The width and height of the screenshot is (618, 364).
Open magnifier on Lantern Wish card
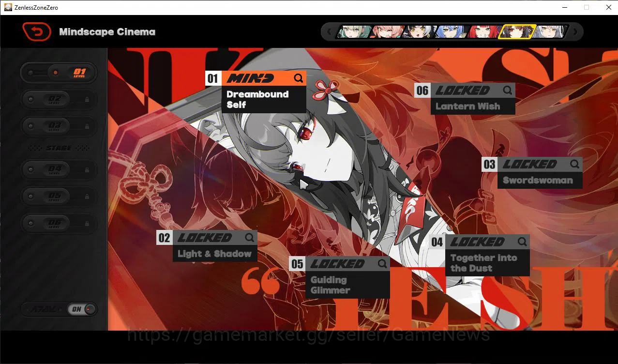click(x=507, y=90)
